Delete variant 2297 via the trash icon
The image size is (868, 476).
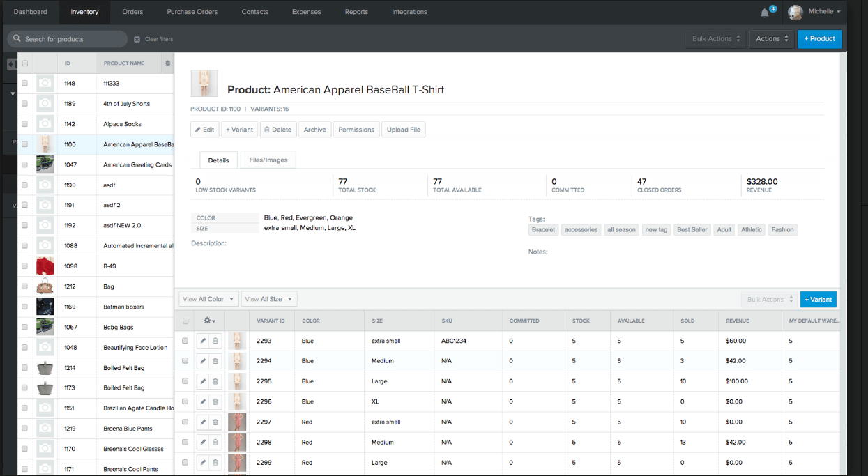tap(215, 422)
